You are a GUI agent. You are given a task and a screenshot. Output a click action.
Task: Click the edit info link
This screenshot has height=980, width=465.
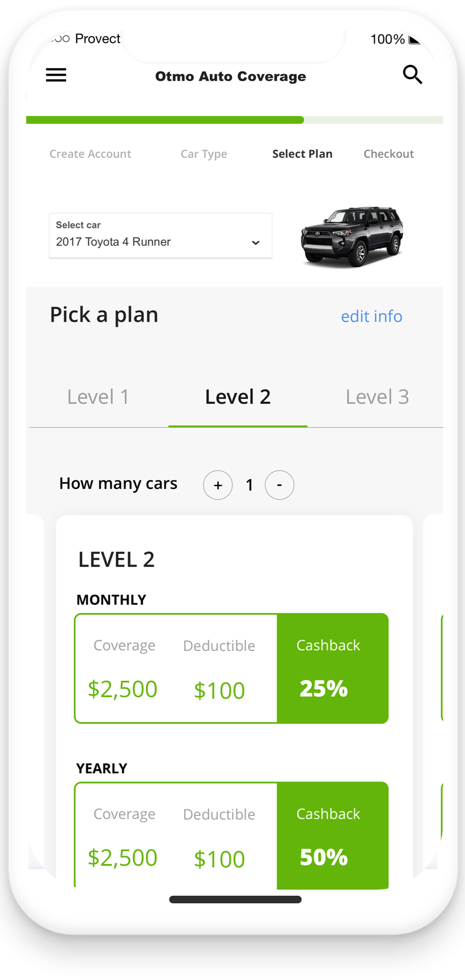pyautogui.click(x=372, y=316)
